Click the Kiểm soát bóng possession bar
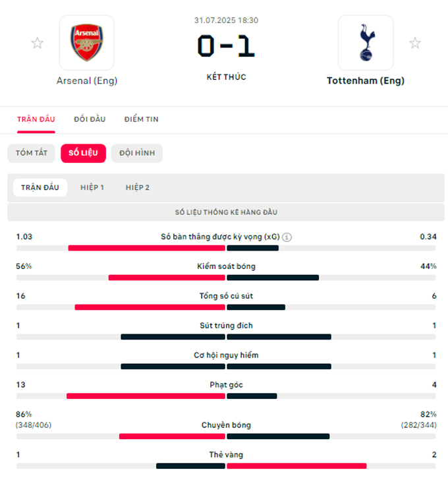The height and width of the screenshot is (482, 448). tap(226, 278)
